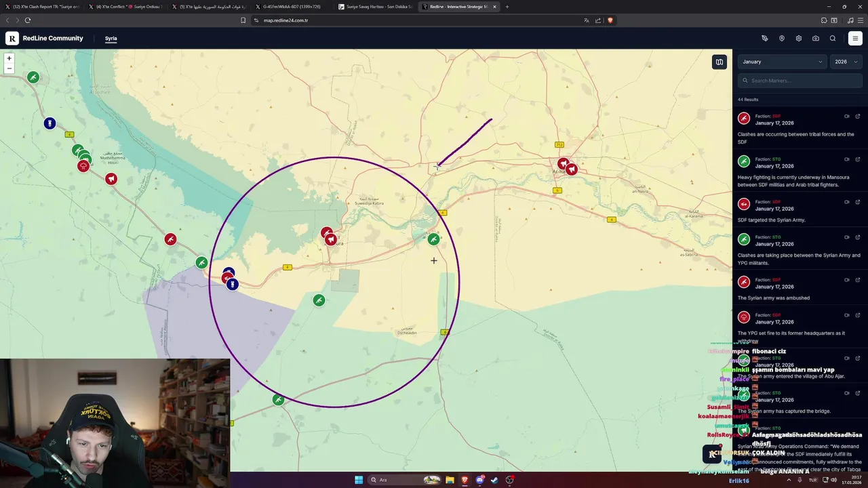
Task: Open the browser's main menu button
Action: (861, 20)
